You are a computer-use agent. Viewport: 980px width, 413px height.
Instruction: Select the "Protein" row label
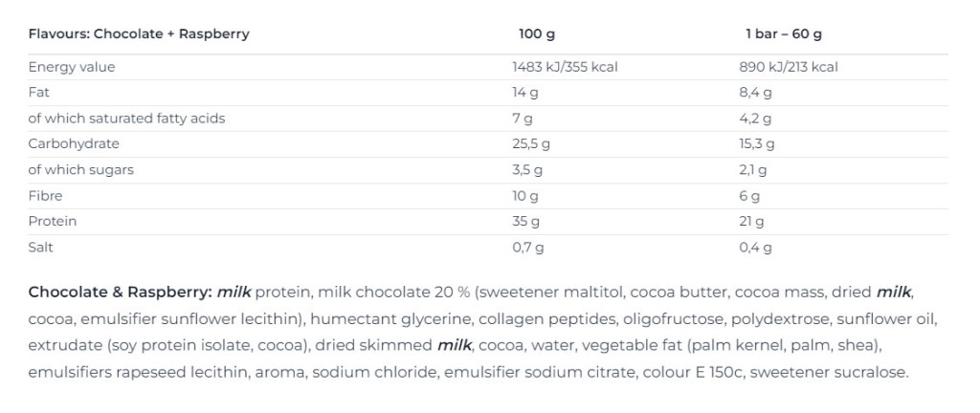(x=53, y=221)
